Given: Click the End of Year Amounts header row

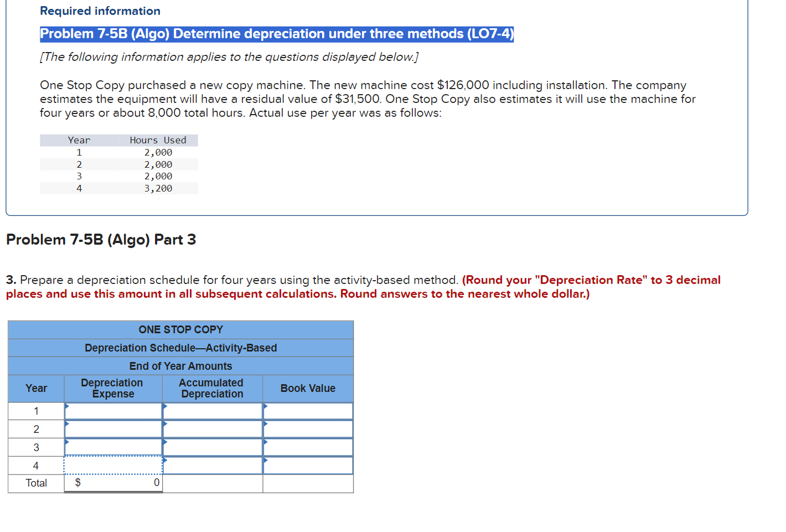Looking at the screenshot, I should [180, 366].
